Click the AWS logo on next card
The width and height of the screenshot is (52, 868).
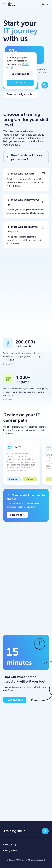(49, 448)
